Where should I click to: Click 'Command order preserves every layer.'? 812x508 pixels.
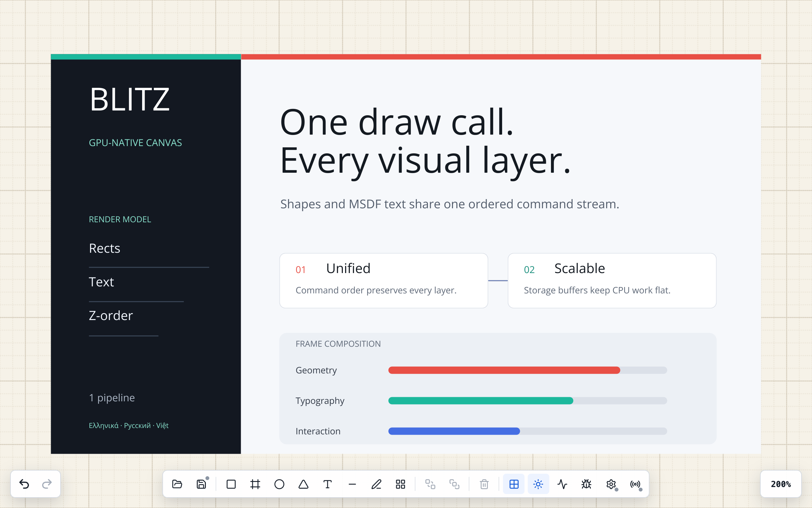tap(376, 290)
